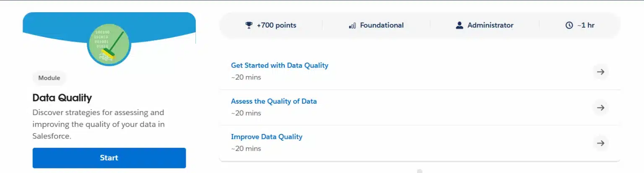The height and width of the screenshot is (173, 644).
Task: Open the Improve Data Quality unit link
Action: 267,137
